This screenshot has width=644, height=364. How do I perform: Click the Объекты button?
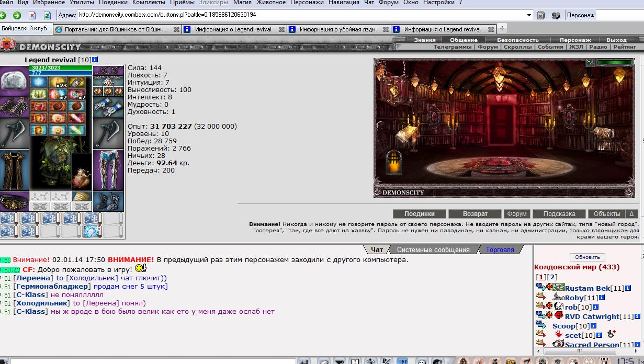point(607,213)
